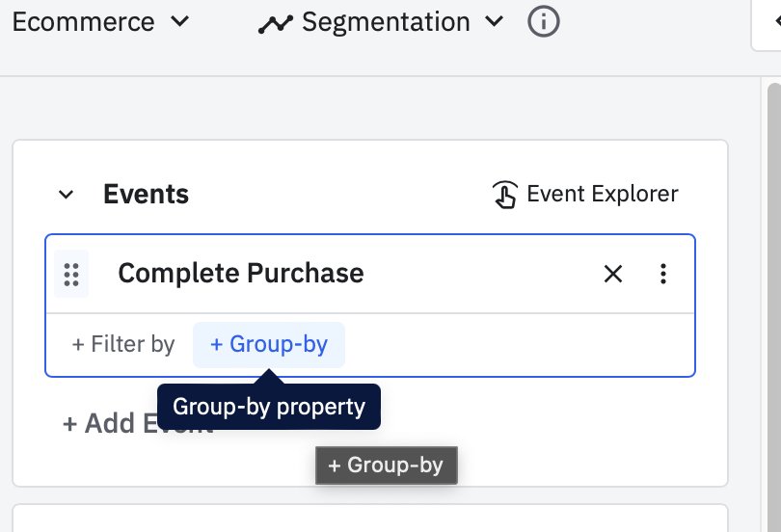Select the Complete Purchase event name
781x532 pixels.
241,274
